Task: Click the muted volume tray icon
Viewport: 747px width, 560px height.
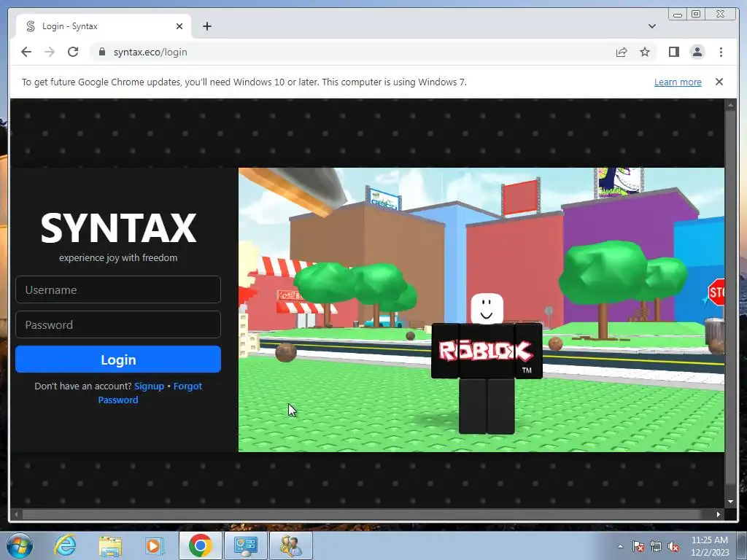Action: tap(673, 546)
